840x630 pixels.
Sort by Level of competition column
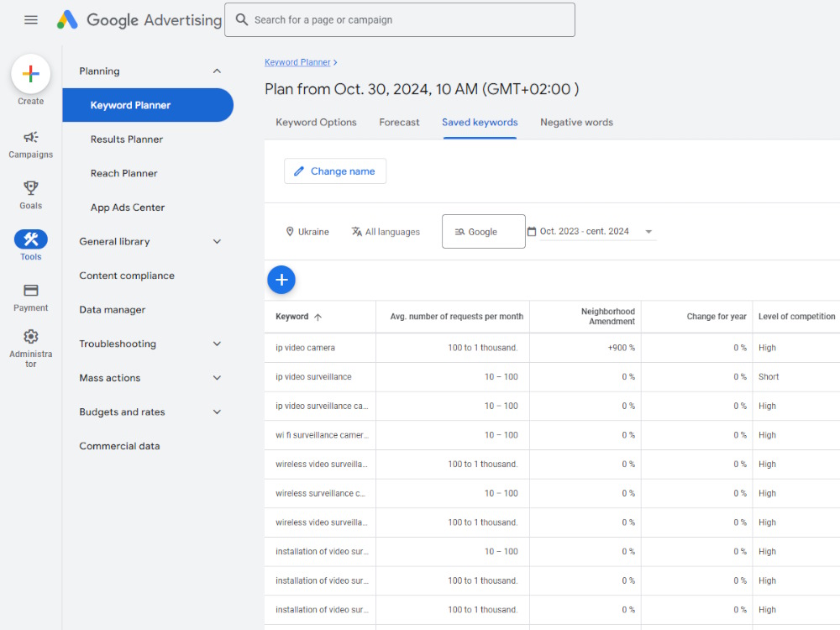pyautogui.click(x=796, y=317)
